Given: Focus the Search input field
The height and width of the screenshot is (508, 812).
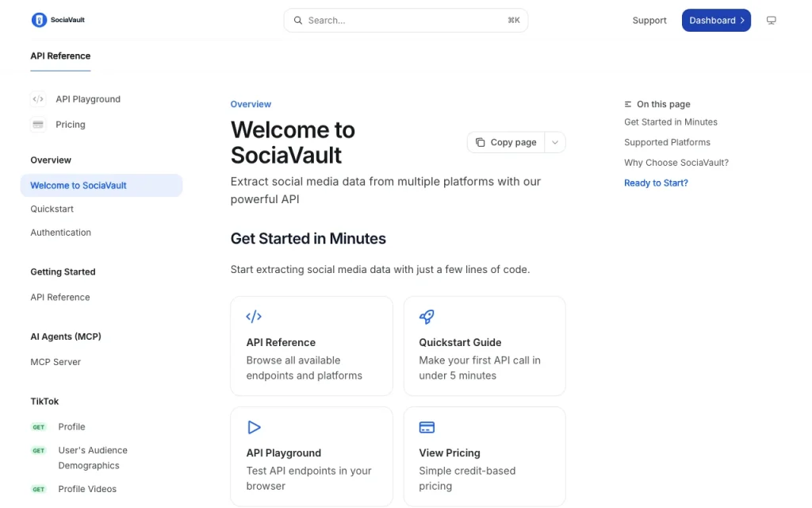Looking at the screenshot, I should 406,20.
